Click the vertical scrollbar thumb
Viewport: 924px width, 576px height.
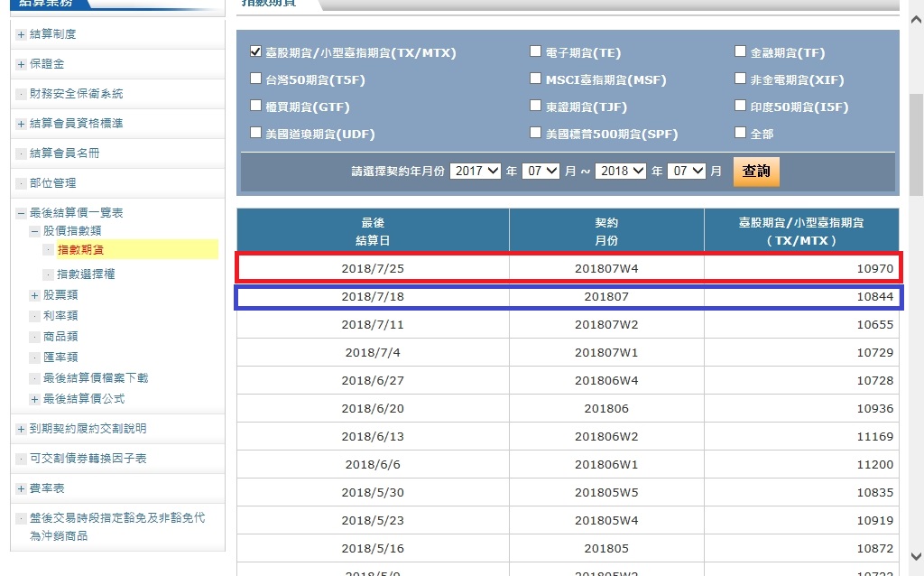[916, 144]
